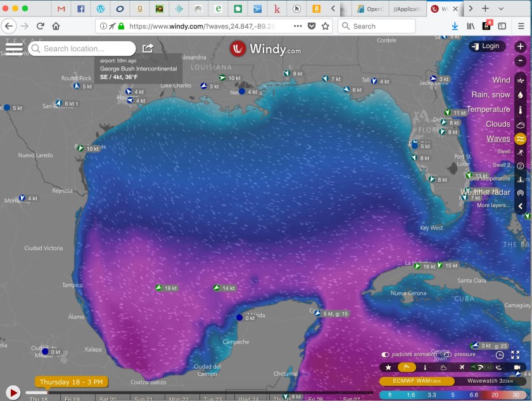This screenshot has width=532, height=401.
Task: Switch to Rain, snow layer icon
Action: pyautogui.click(x=520, y=95)
